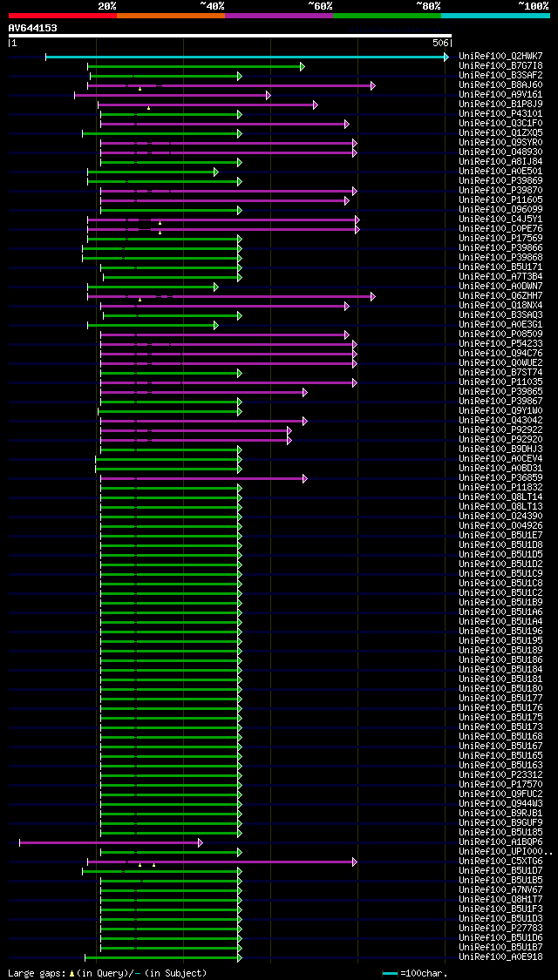Click the query name AV644153
Image resolution: width=558 pixels, height=980 pixels.
click(32, 28)
